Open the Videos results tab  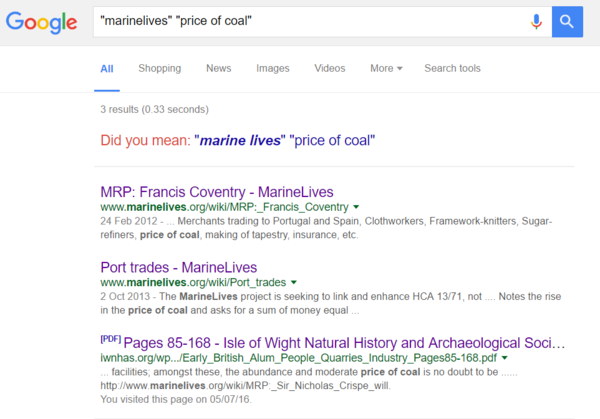coord(330,68)
